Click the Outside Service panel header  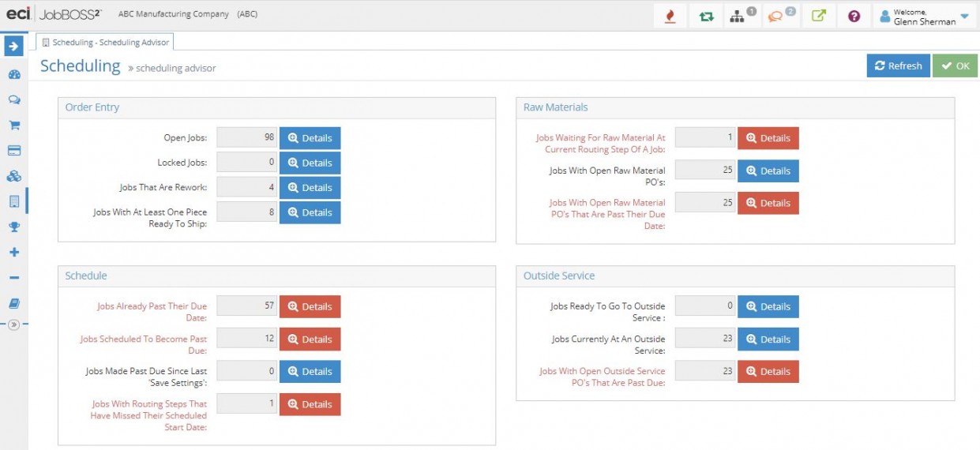735,276
